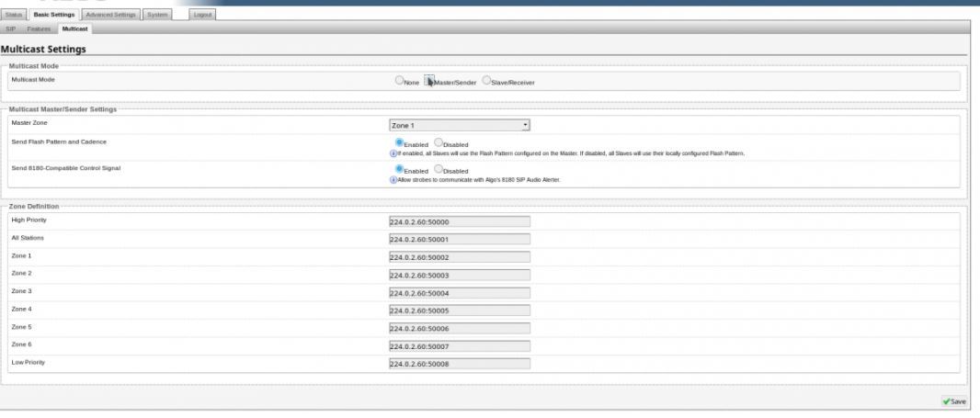Enable Send Flash Pattern and Cadence

click(400, 142)
